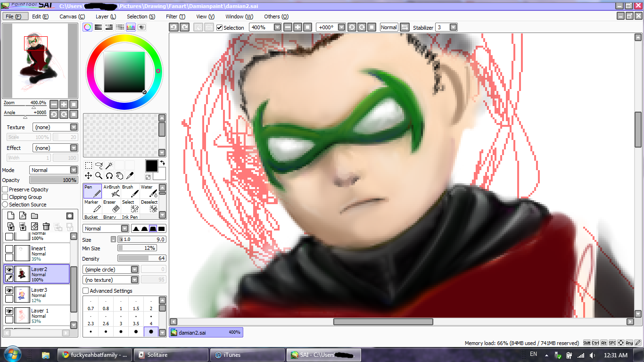
Task: Select the Pen tool
Action: (x=92, y=191)
